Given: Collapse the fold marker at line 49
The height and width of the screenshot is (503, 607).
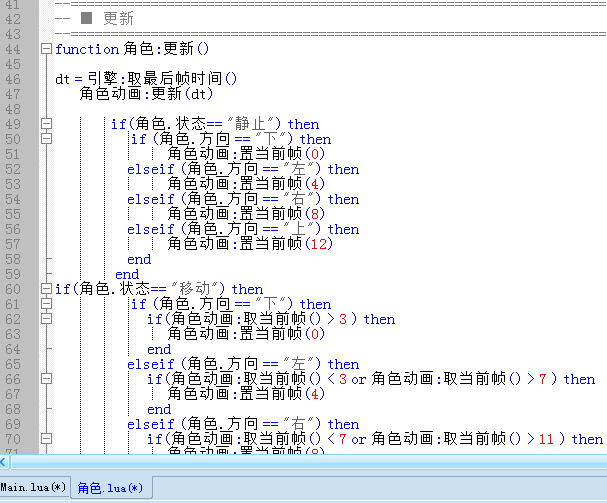Looking at the screenshot, I should coord(46,124).
